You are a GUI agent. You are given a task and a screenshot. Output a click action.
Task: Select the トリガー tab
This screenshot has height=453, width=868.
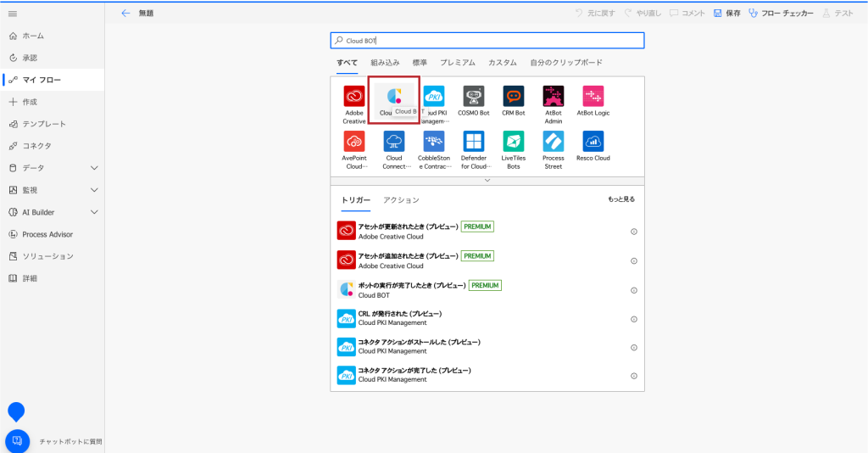(355, 200)
